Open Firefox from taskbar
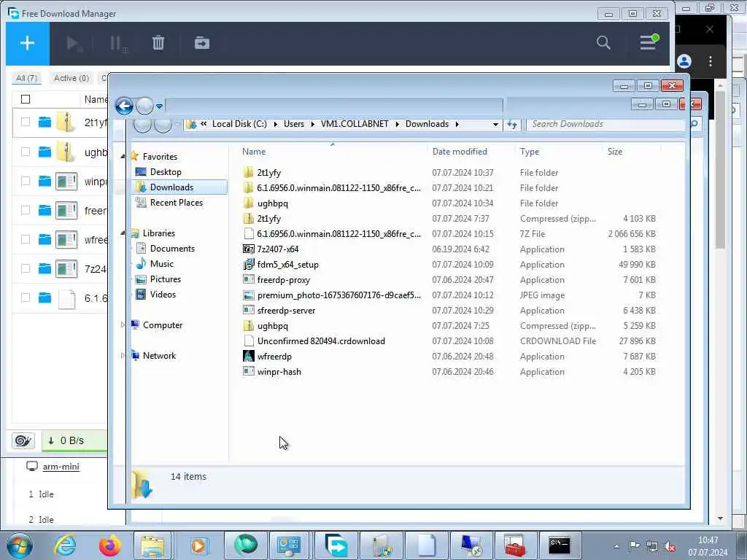The height and width of the screenshot is (560, 747). tap(110, 545)
